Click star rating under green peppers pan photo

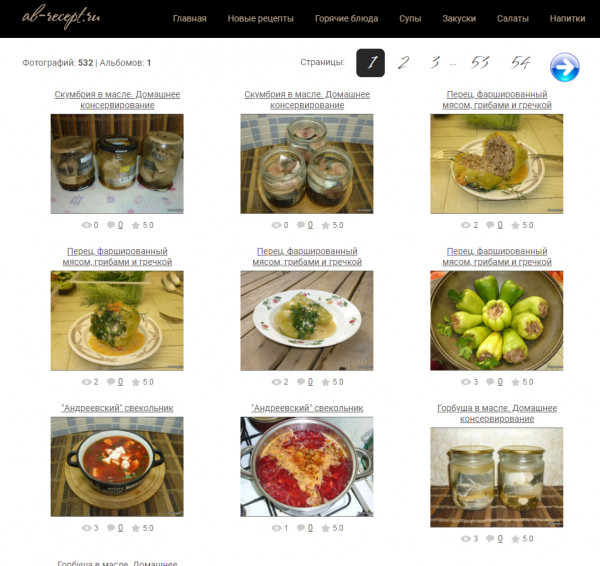tap(524, 382)
